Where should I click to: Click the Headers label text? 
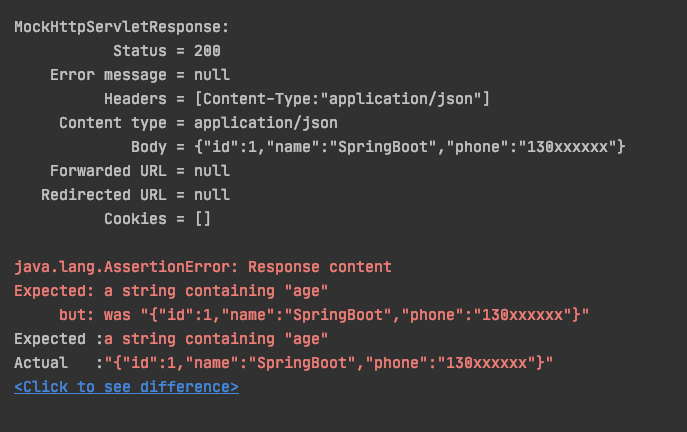pos(135,99)
